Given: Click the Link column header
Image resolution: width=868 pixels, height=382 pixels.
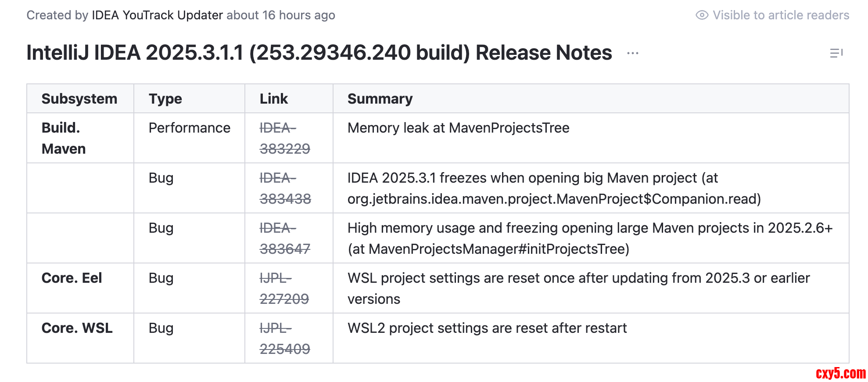Looking at the screenshot, I should pos(273,99).
